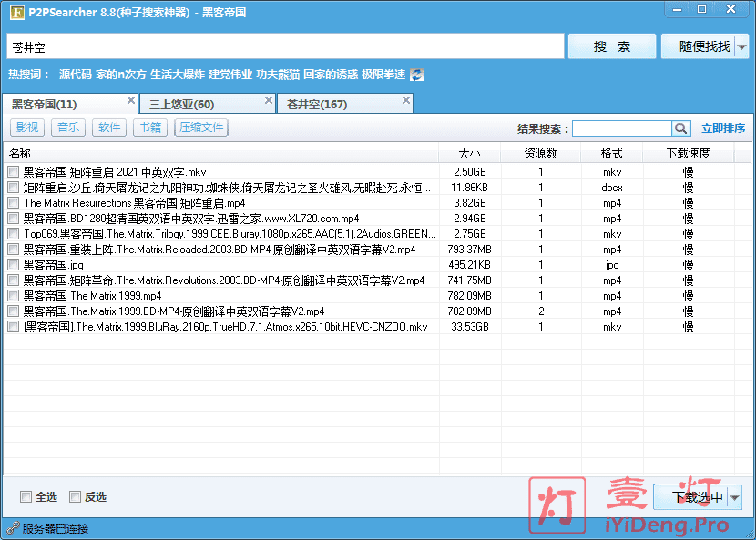Click hot word 极限挙速

point(383,75)
